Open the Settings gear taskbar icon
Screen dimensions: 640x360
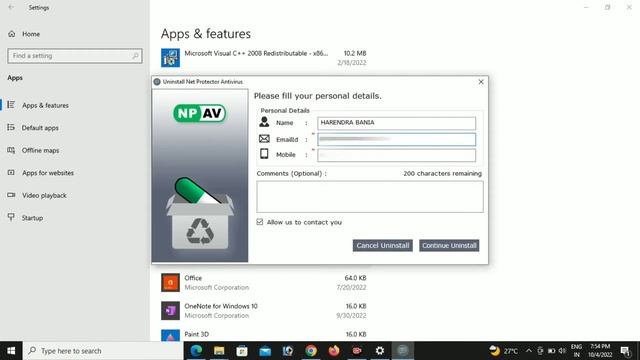(x=380, y=351)
